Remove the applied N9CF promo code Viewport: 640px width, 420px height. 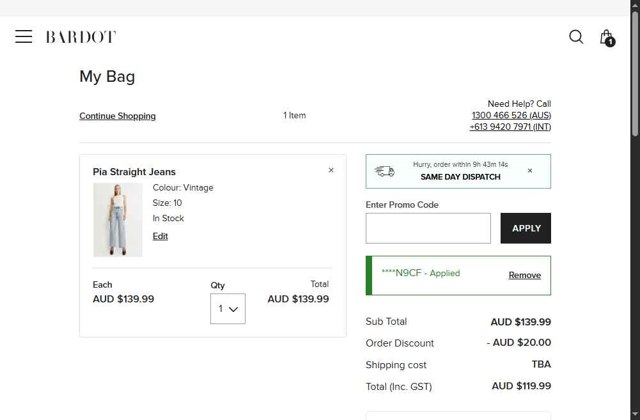pyautogui.click(x=524, y=276)
